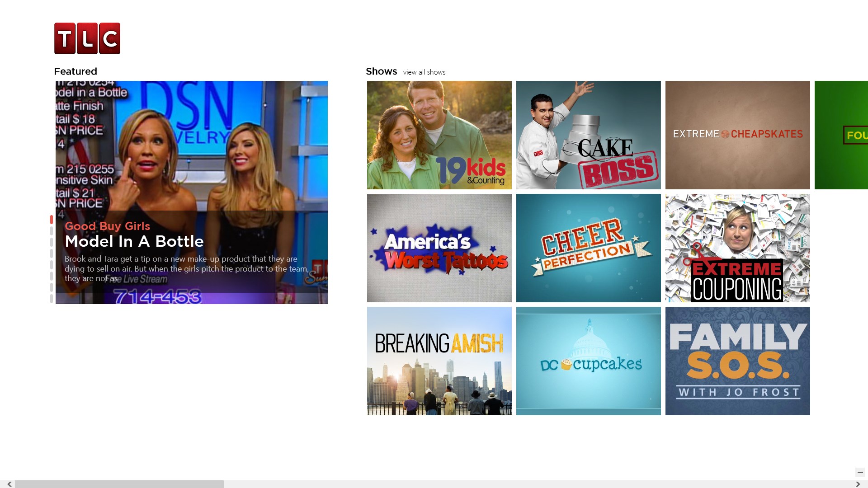Scroll the shows grid to the right
The width and height of the screenshot is (868, 488).
pyautogui.click(x=859, y=484)
